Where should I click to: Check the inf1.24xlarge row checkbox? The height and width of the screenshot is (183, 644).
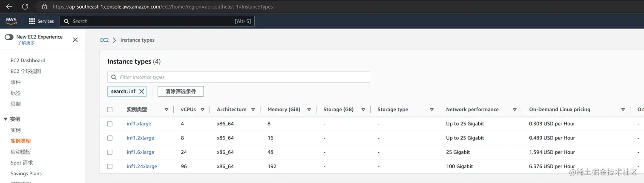(110, 166)
